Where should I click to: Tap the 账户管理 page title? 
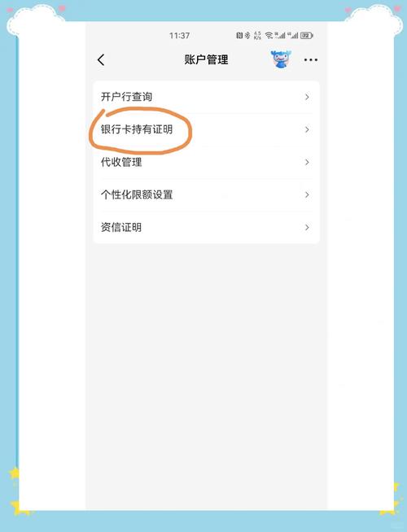(x=207, y=60)
